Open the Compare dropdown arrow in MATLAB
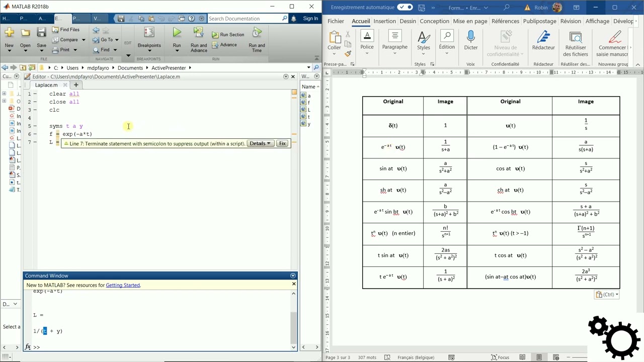 click(x=84, y=40)
